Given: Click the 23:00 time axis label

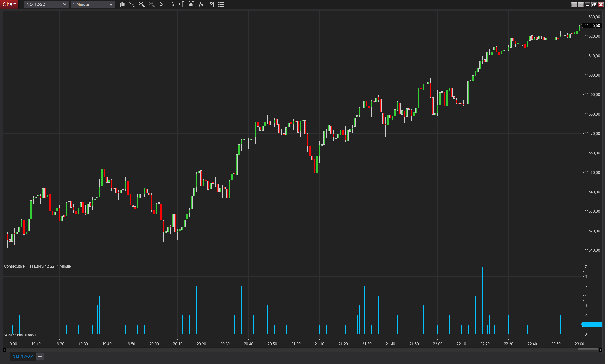Looking at the screenshot, I should (x=579, y=344).
